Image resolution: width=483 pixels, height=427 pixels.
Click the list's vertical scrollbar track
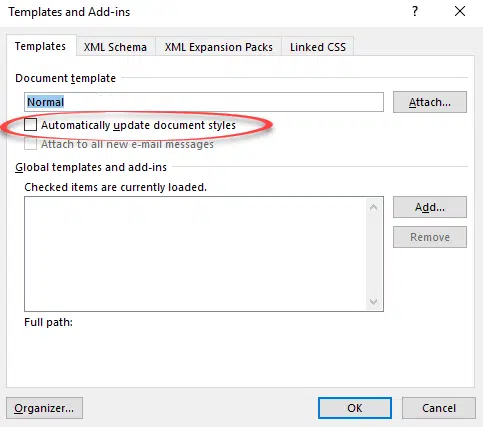374,254
